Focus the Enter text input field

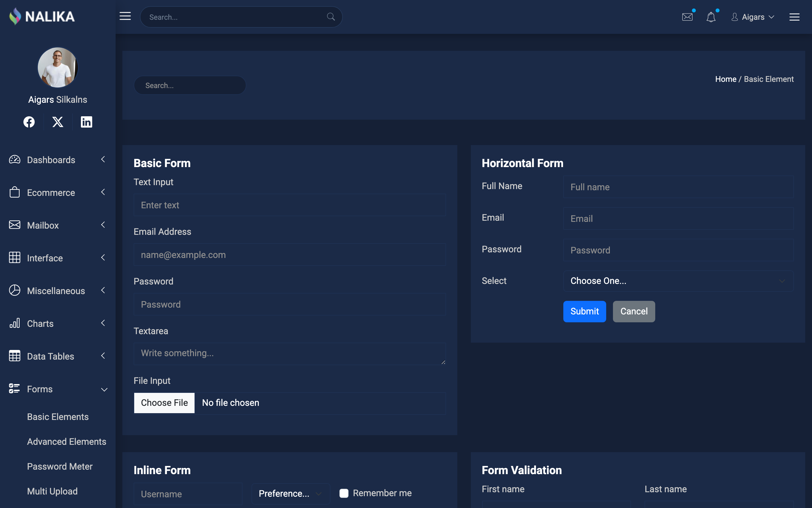click(290, 205)
